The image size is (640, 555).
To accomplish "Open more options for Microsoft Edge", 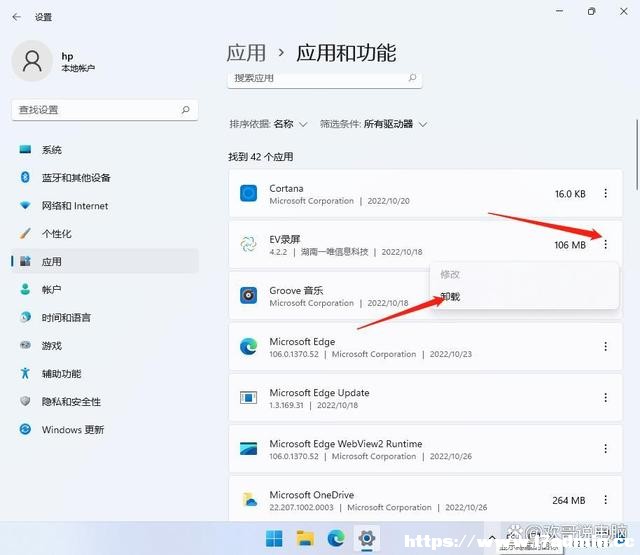I will [x=605, y=346].
